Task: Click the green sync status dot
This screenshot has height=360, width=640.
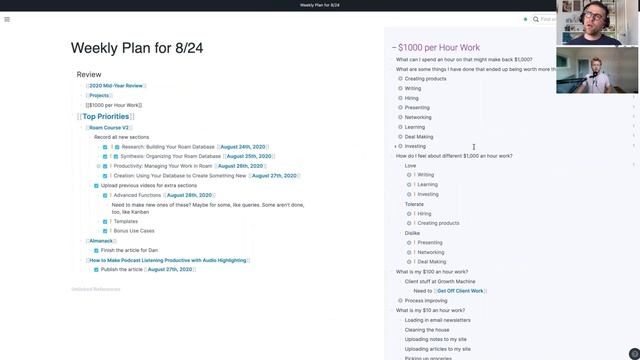Action: coord(525,19)
